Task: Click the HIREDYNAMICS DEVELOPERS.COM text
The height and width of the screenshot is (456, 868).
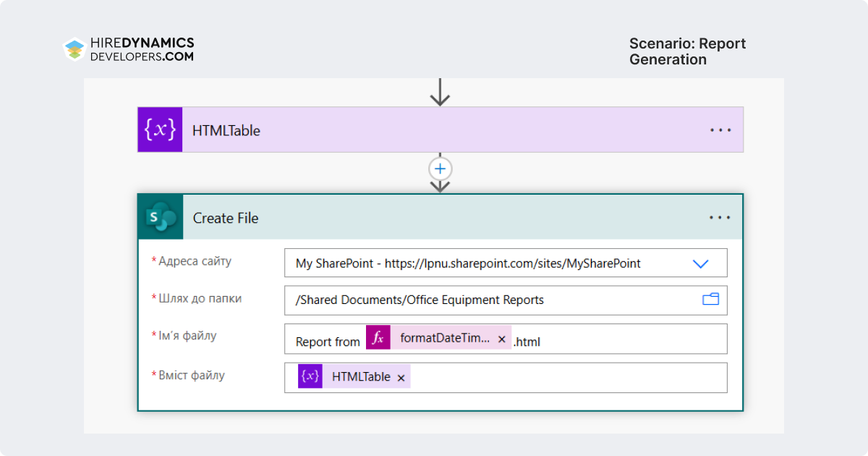Action: [x=142, y=49]
